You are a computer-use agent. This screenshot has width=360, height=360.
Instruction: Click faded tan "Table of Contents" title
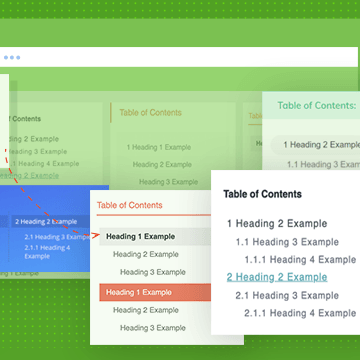click(x=150, y=113)
